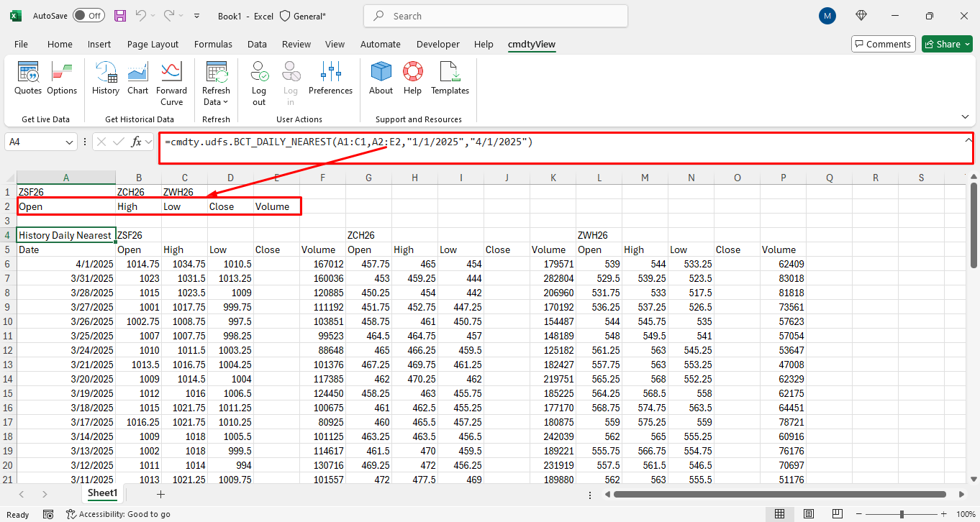Screen dimensions: 980x522
Task: Collapse the ribbon with the chevron
Action: pyautogui.click(x=965, y=116)
